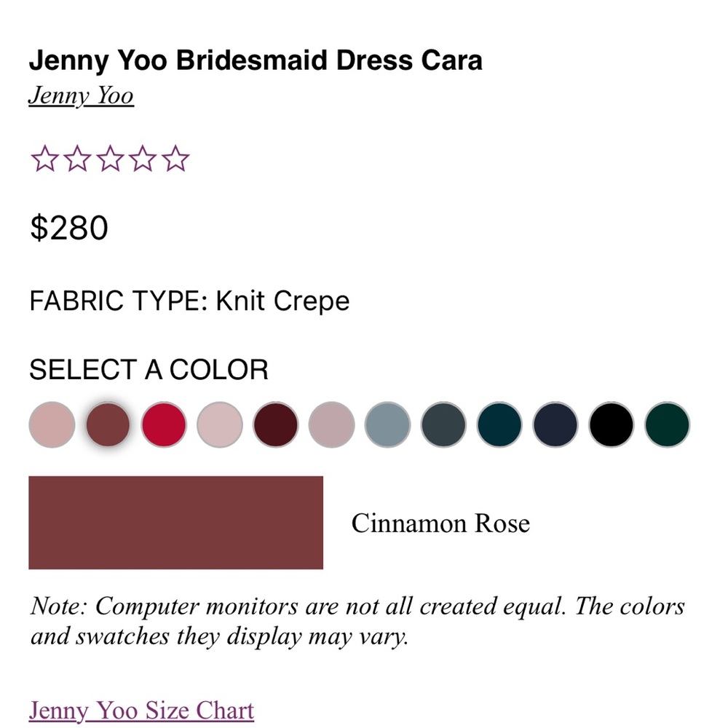Select the mauve color swatch
The width and height of the screenshot is (728, 728).
[331, 424]
